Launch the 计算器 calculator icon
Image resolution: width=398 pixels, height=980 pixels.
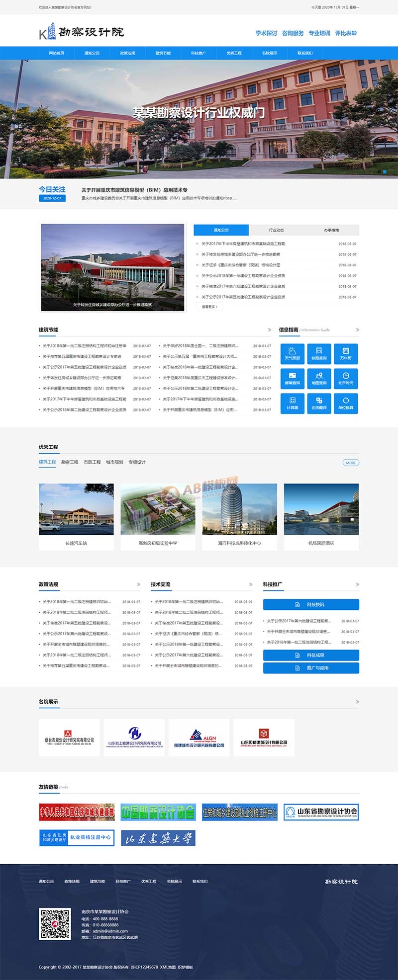(x=292, y=403)
